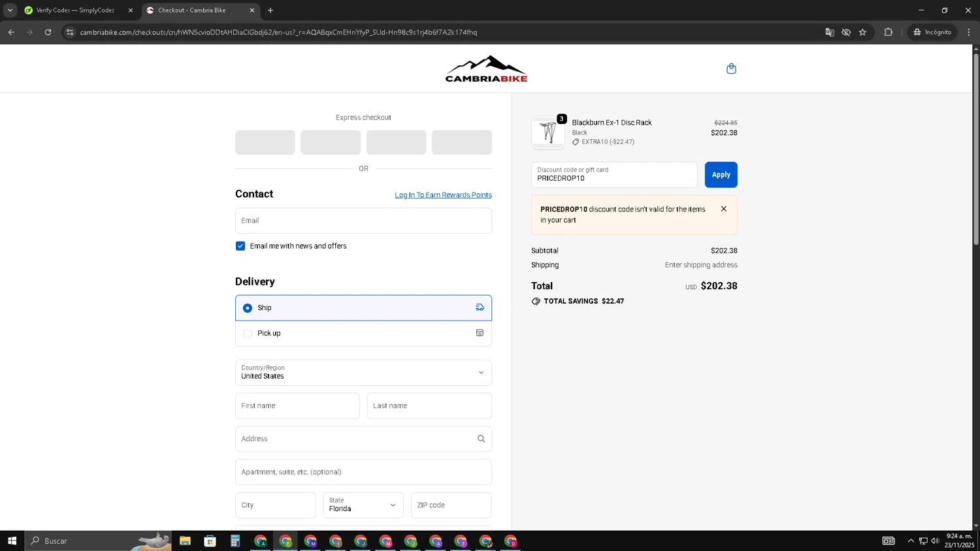
Task: Click the browser address bar URL
Action: pyautogui.click(x=278, y=32)
